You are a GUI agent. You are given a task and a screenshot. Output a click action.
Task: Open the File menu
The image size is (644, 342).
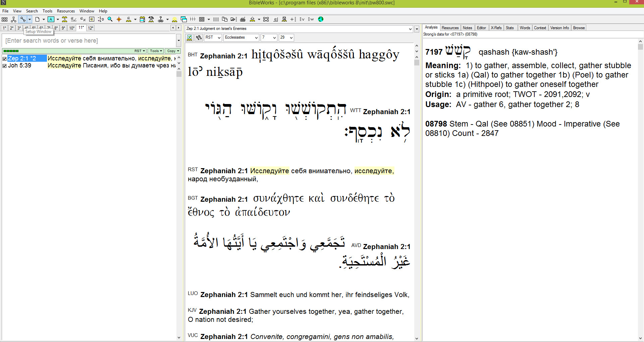tap(5, 11)
